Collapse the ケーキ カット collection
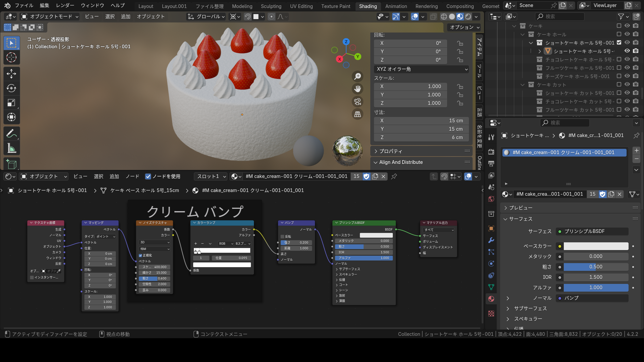Screen dimensions: 644x362 [523, 85]
